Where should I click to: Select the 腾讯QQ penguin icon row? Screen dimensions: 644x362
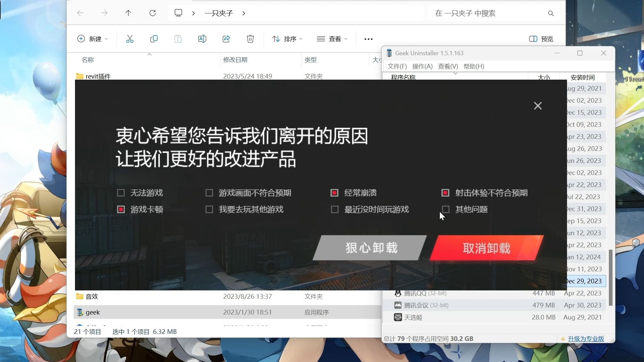pyautogui.click(x=398, y=293)
